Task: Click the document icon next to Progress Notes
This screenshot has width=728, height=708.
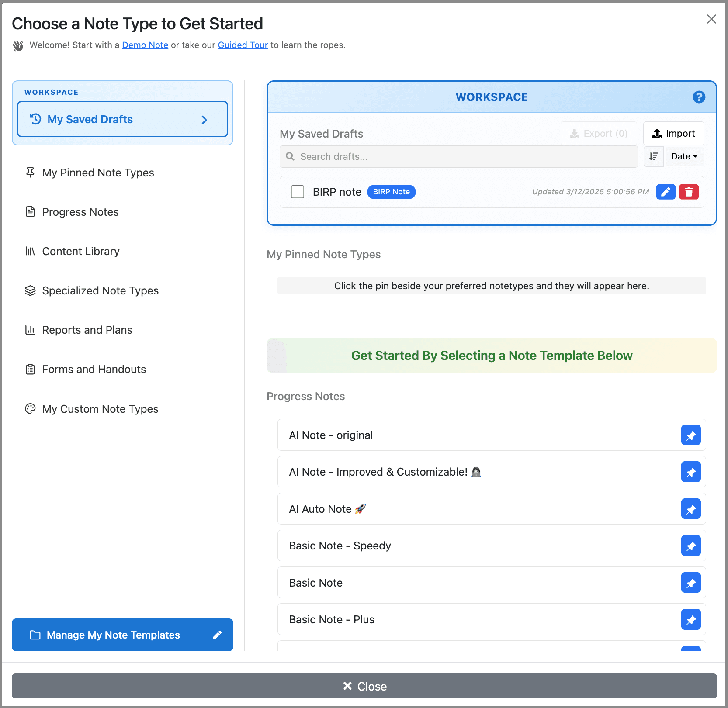Action: (x=30, y=212)
